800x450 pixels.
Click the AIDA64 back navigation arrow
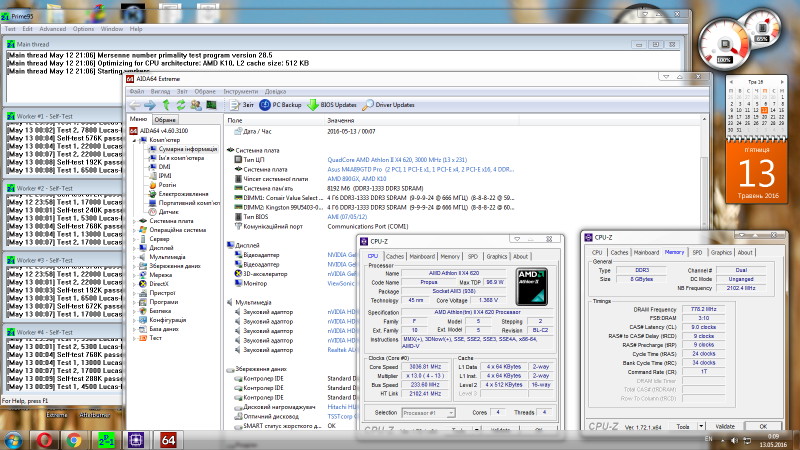pyautogui.click(x=134, y=104)
